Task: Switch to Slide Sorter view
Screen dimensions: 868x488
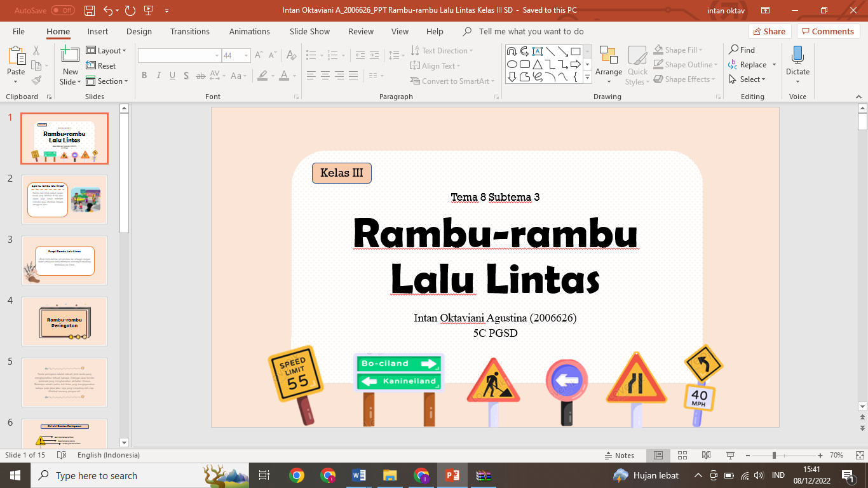Action: coord(682,456)
